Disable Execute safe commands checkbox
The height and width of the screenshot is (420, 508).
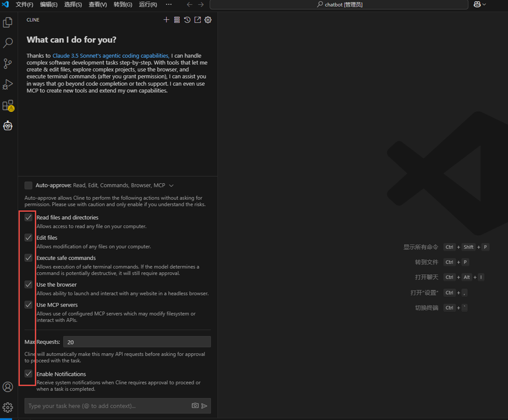coord(28,258)
